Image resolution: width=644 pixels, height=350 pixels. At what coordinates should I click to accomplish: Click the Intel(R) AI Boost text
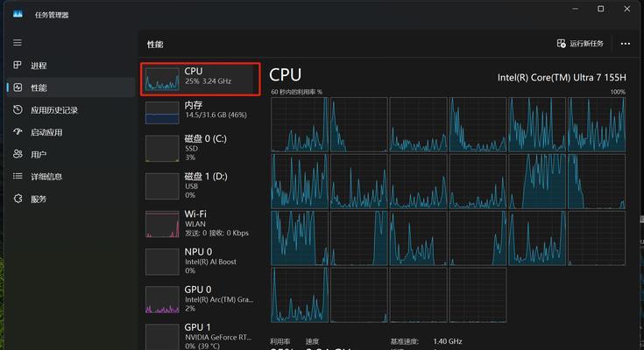(210, 262)
